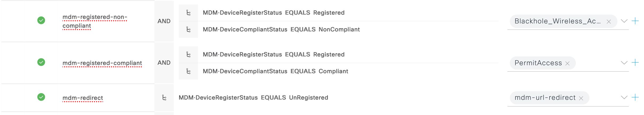Expand the Blackhole_Wireless_Access profile dropdown

pyautogui.click(x=624, y=21)
